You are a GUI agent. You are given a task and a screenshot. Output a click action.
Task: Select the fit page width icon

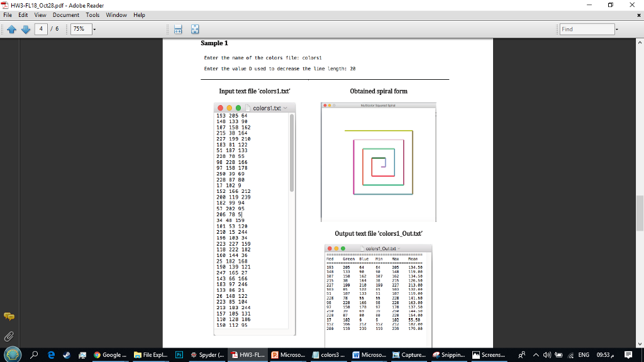[178, 29]
